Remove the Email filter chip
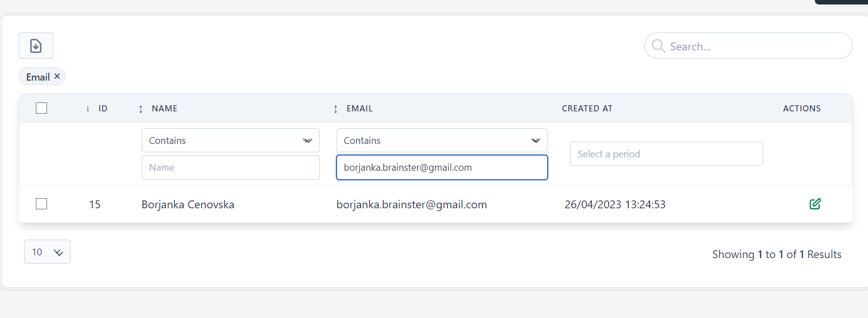This screenshot has height=318, width=868. pyautogui.click(x=57, y=77)
